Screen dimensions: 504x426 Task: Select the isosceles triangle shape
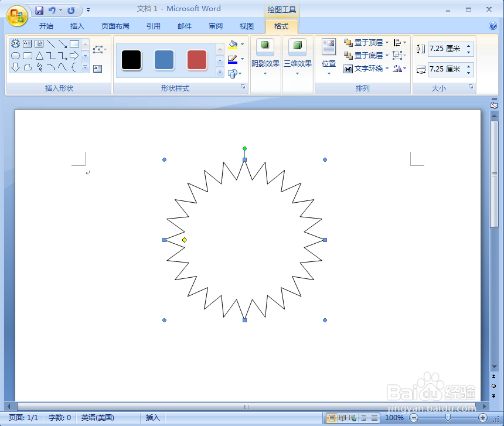click(39, 56)
